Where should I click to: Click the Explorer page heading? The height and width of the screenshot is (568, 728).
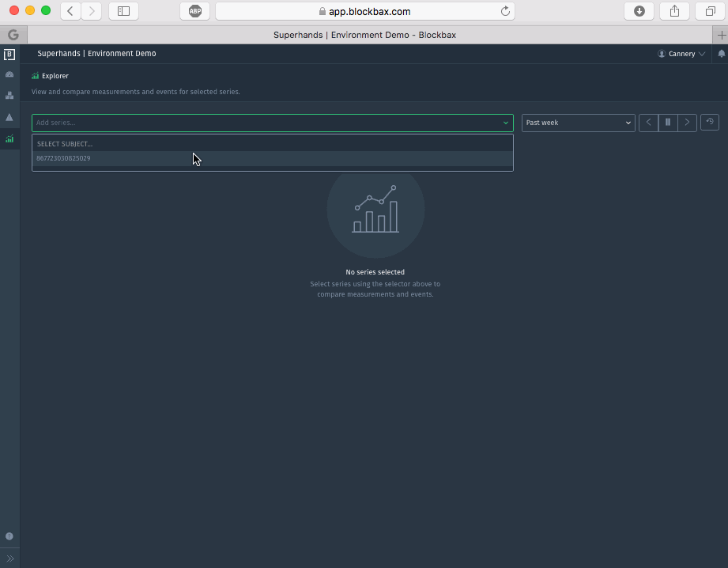(x=55, y=76)
